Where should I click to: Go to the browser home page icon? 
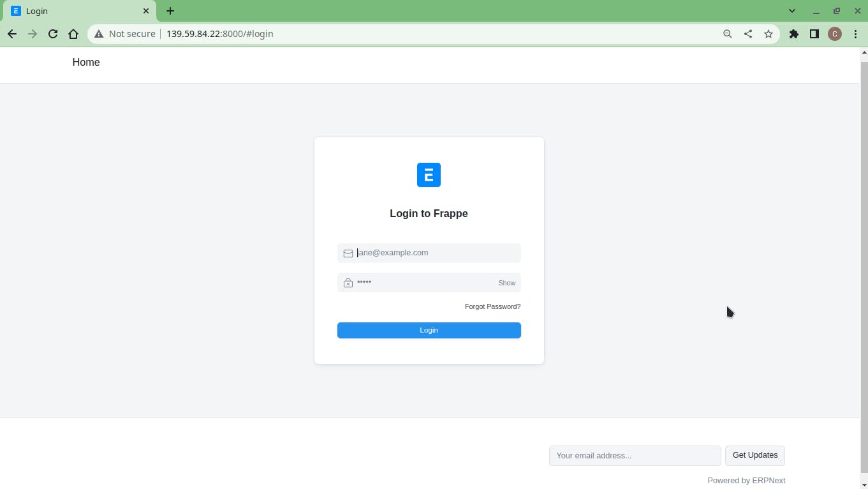coord(73,34)
